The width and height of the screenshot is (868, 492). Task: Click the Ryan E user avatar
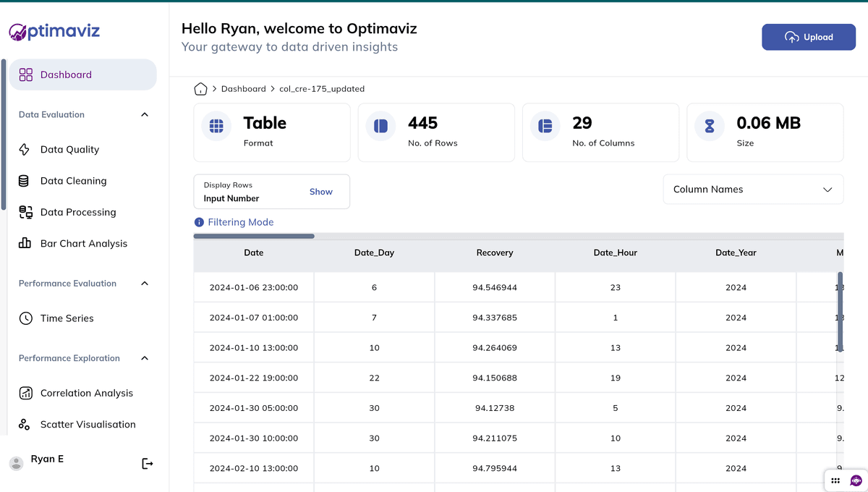coord(15,463)
